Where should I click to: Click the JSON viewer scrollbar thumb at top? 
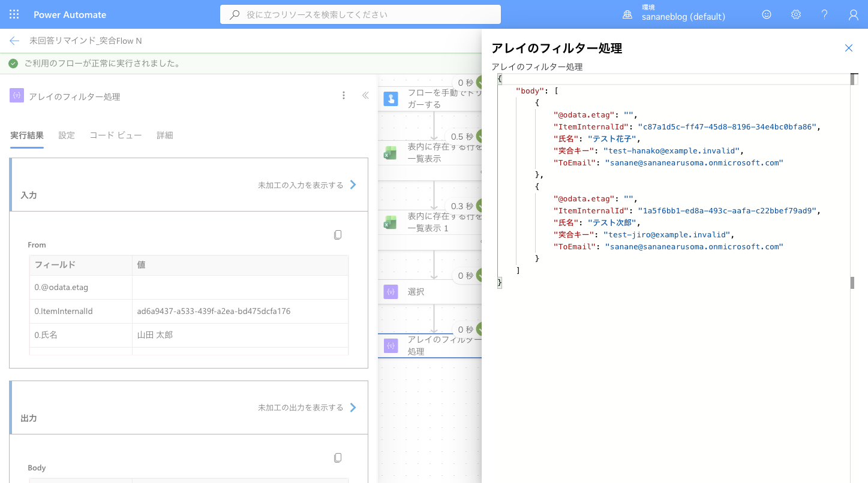click(x=852, y=79)
